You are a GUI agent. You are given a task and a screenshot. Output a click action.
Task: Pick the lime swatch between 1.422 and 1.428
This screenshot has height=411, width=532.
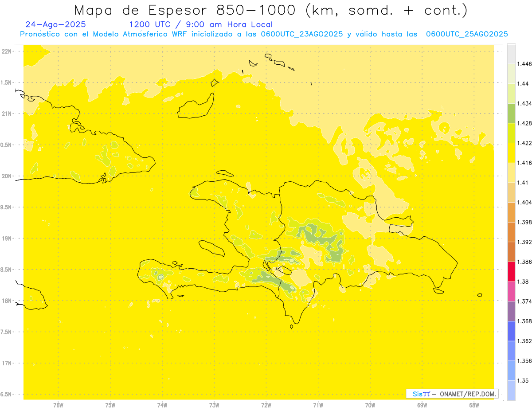click(x=511, y=133)
